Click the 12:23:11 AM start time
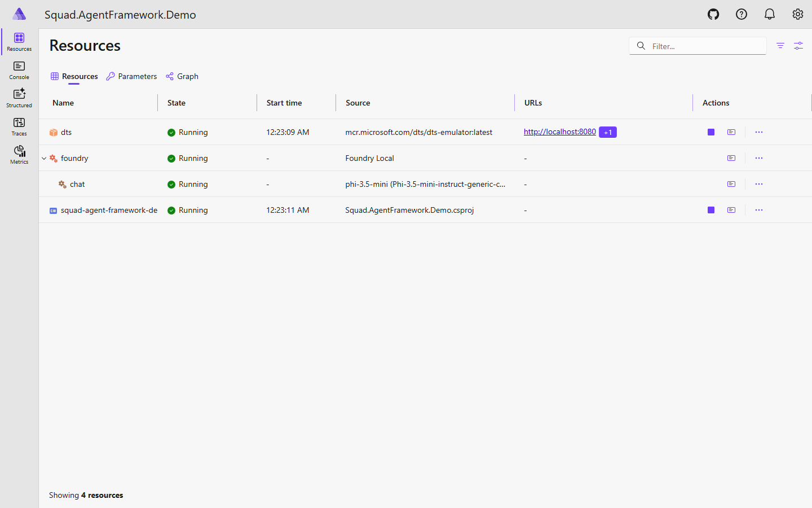The height and width of the screenshot is (508, 812). (288, 210)
